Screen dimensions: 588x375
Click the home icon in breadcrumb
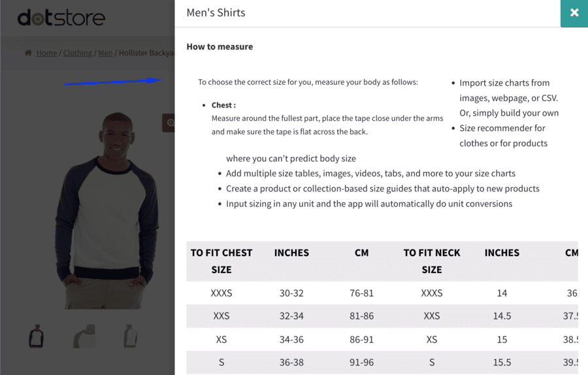coord(28,52)
